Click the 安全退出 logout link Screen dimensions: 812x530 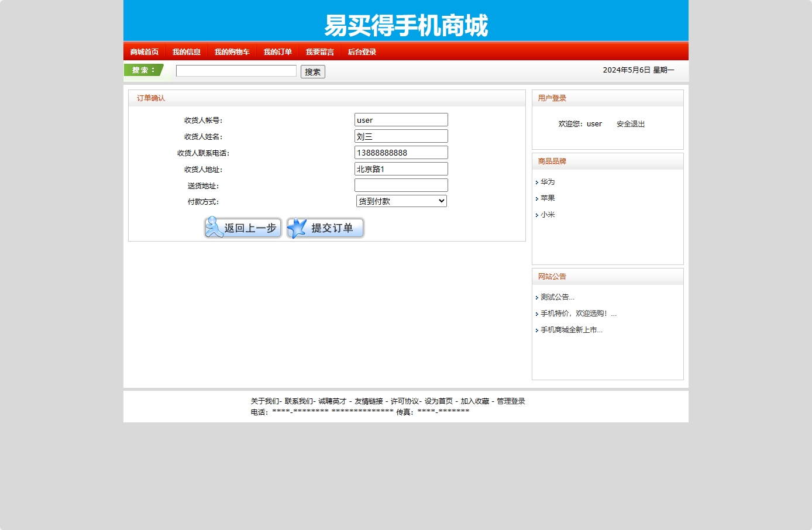(630, 123)
